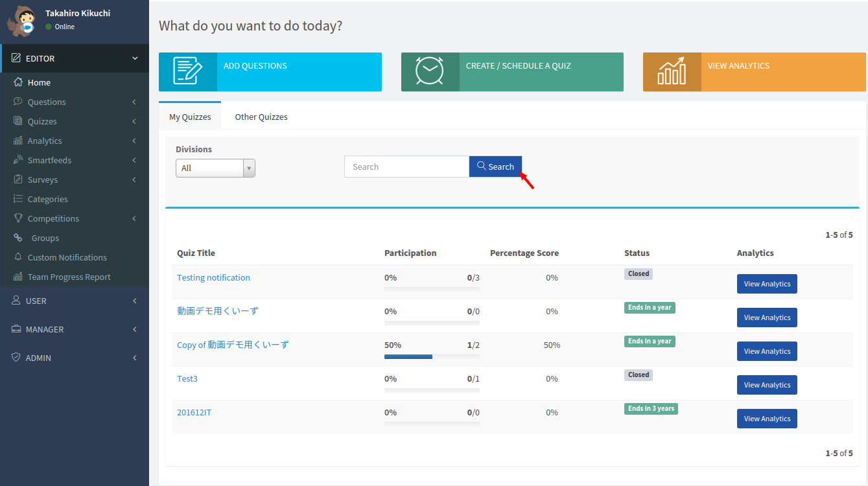The height and width of the screenshot is (486, 868).
Task: View Analytics for the Test3 quiz
Action: [767, 385]
